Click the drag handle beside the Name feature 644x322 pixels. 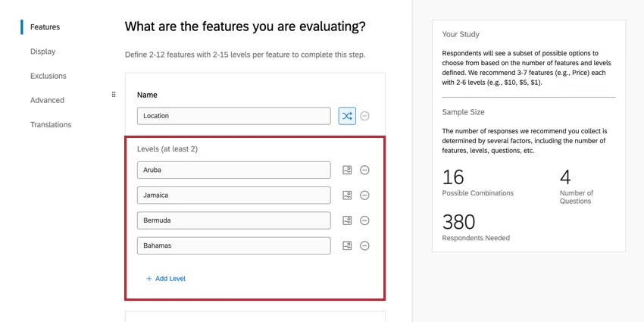pyautogui.click(x=114, y=95)
